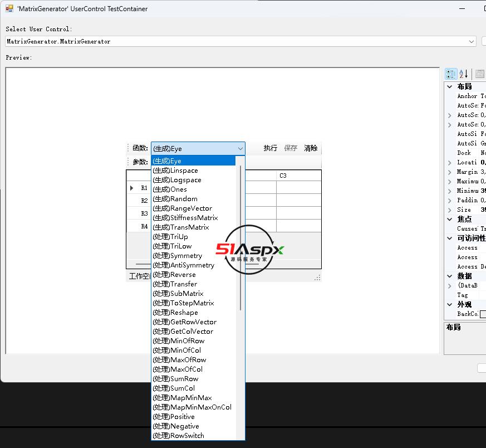Choose (处理)Symmetry in the function list
The image size is (486, 448).
178,256
